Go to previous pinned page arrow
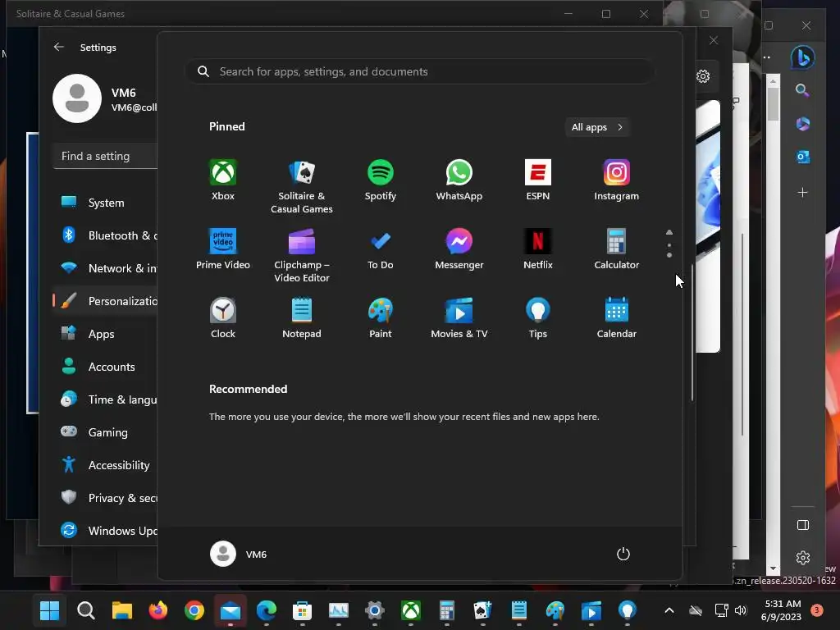Viewport: 840px width, 630px height. (669, 232)
